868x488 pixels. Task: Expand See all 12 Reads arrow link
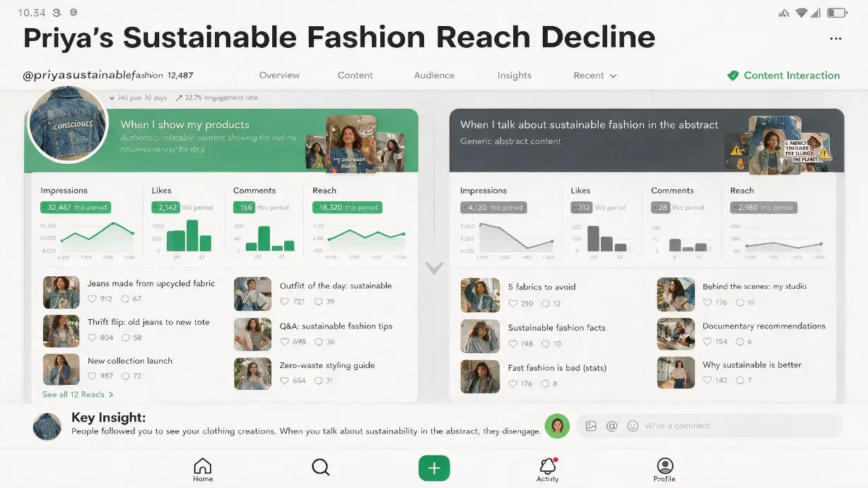point(78,395)
